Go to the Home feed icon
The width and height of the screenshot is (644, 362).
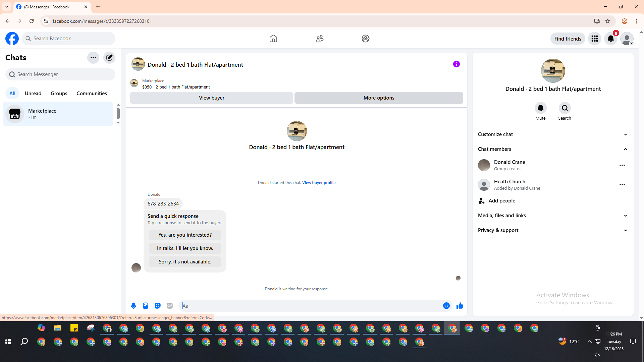pyautogui.click(x=273, y=39)
